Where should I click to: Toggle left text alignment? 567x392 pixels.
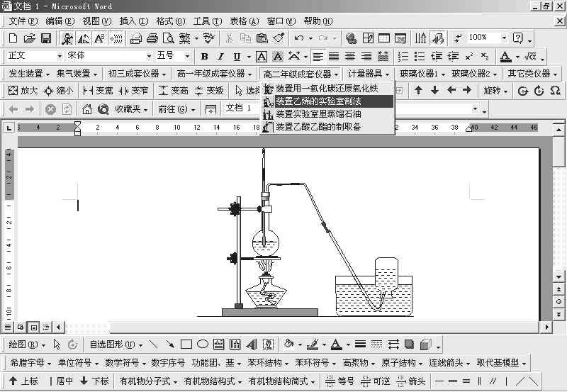318,57
